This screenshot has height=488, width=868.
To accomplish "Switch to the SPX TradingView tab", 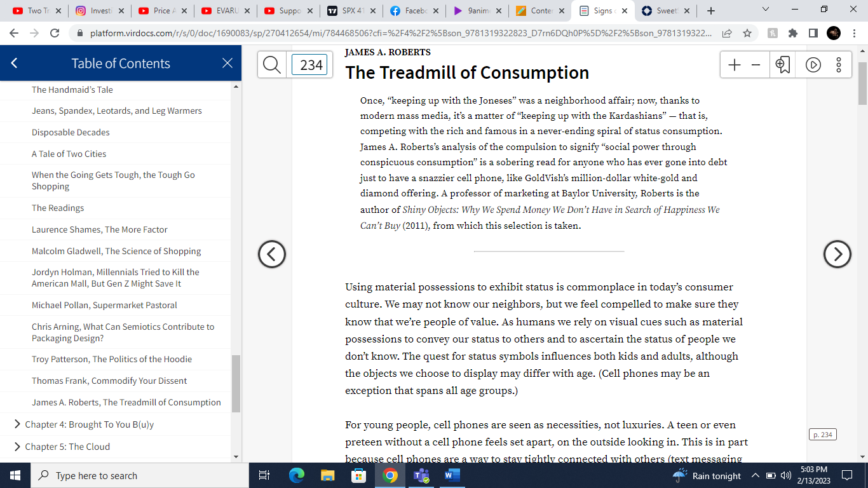I will [350, 11].
